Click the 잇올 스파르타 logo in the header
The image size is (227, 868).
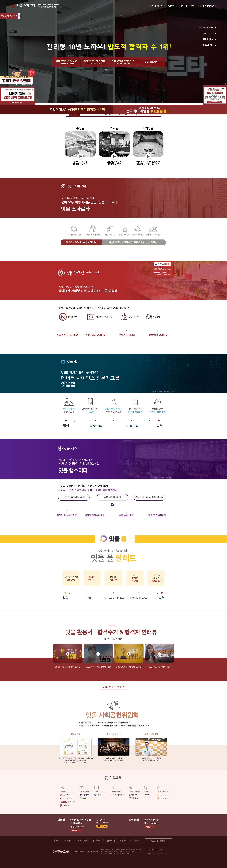coord(23,6)
